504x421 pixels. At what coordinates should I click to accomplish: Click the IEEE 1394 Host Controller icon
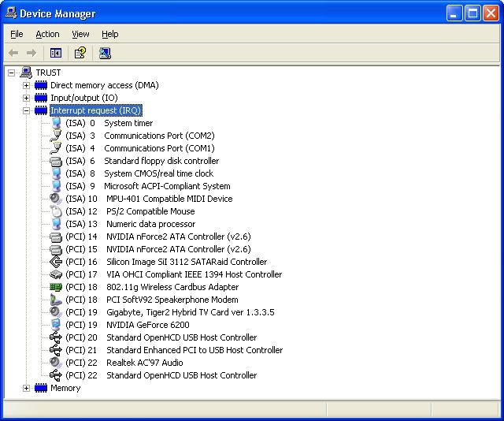(x=56, y=274)
